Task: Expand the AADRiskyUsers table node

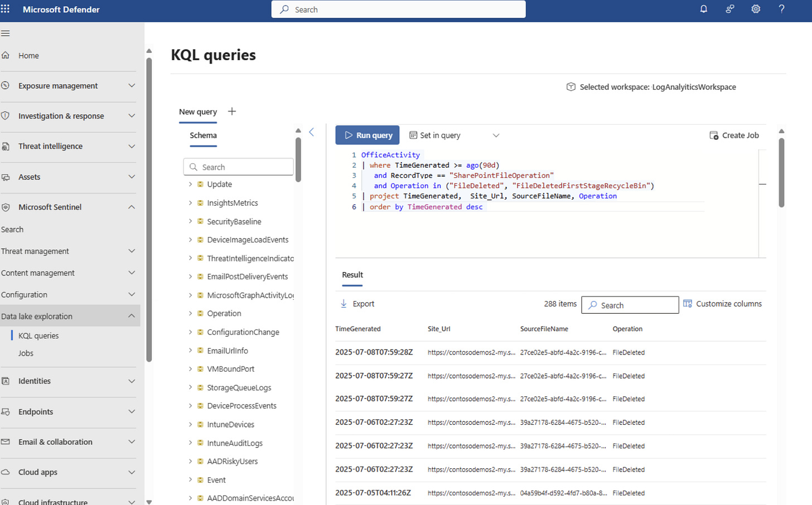Action: click(190, 462)
